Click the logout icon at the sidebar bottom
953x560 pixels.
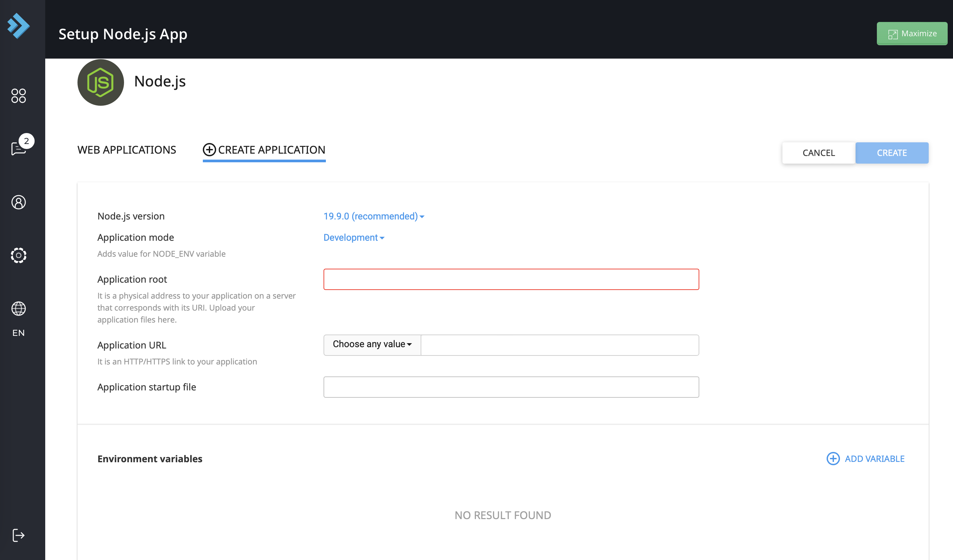pyautogui.click(x=19, y=535)
